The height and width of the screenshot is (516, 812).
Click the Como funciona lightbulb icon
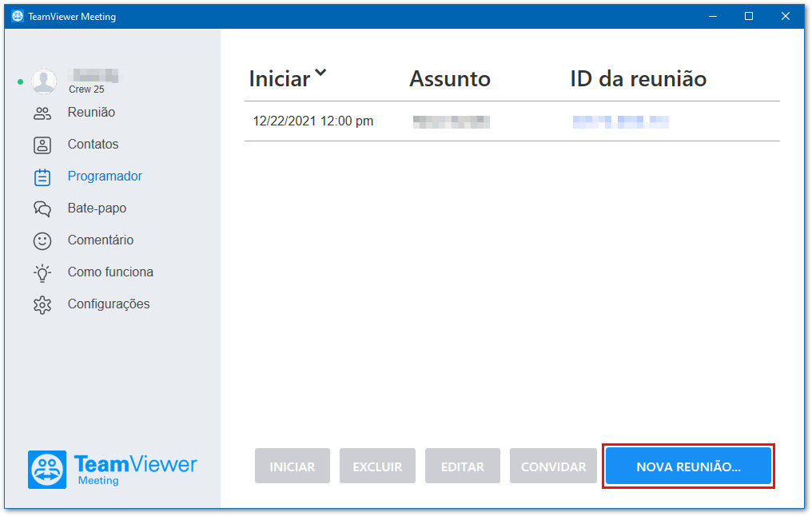pos(42,273)
